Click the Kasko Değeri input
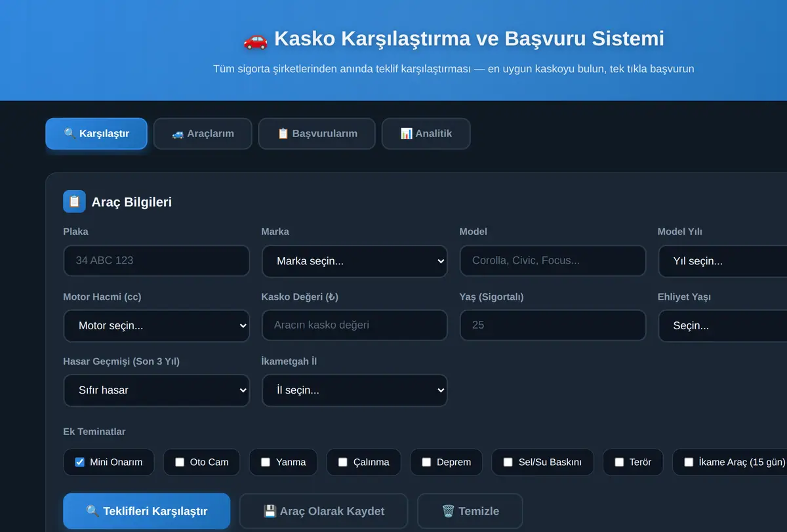The image size is (787, 532). click(x=355, y=325)
